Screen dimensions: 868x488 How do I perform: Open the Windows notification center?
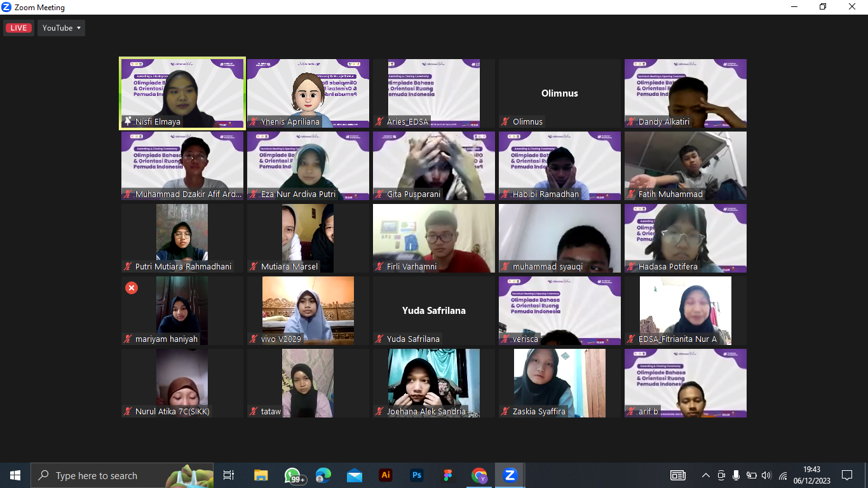[846, 475]
